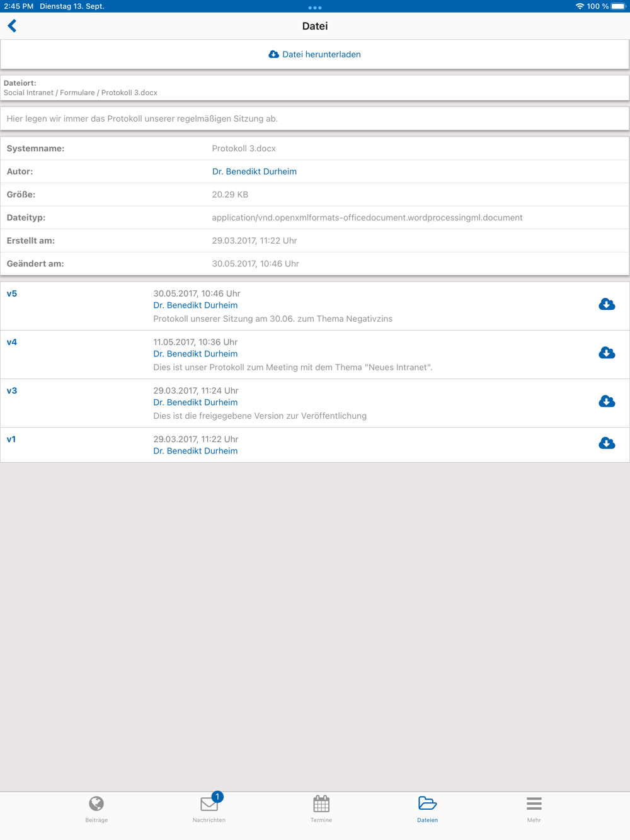Tap the Nachrichten badge showing 1

click(217, 797)
